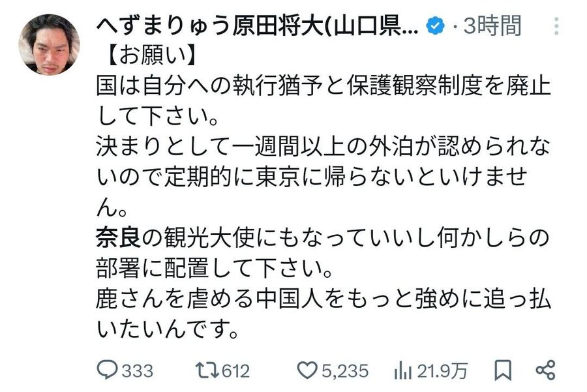Click the 333 replies count
Viewport: 587px width, 392px height.
pos(138,371)
